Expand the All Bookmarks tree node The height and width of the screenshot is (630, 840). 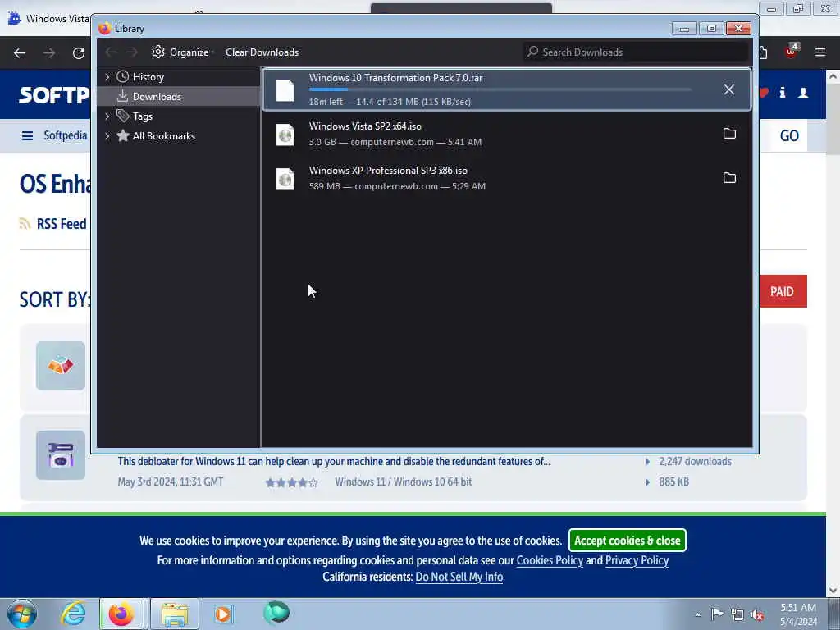pyautogui.click(x=107, y=136)
